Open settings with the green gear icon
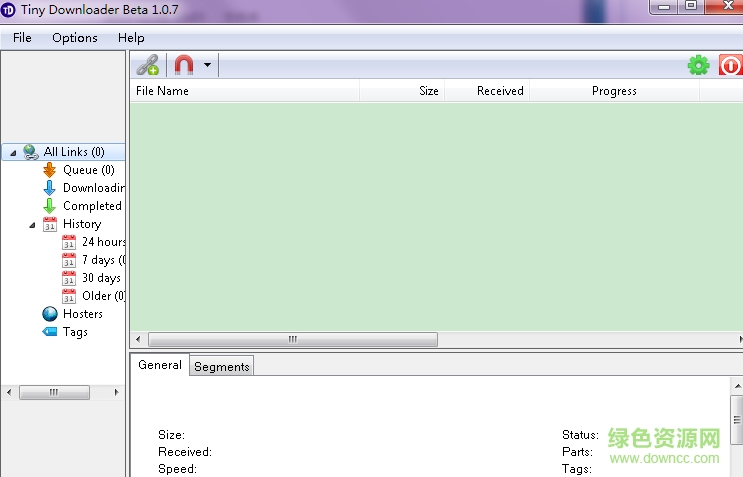743x477 pixels. (x=698, y=66)
